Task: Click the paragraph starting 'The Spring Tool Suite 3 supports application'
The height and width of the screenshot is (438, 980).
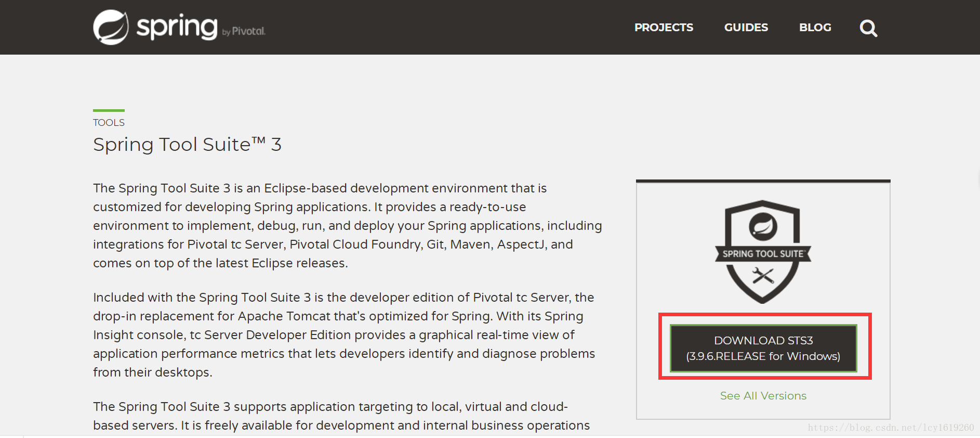Action: [341, 416]
